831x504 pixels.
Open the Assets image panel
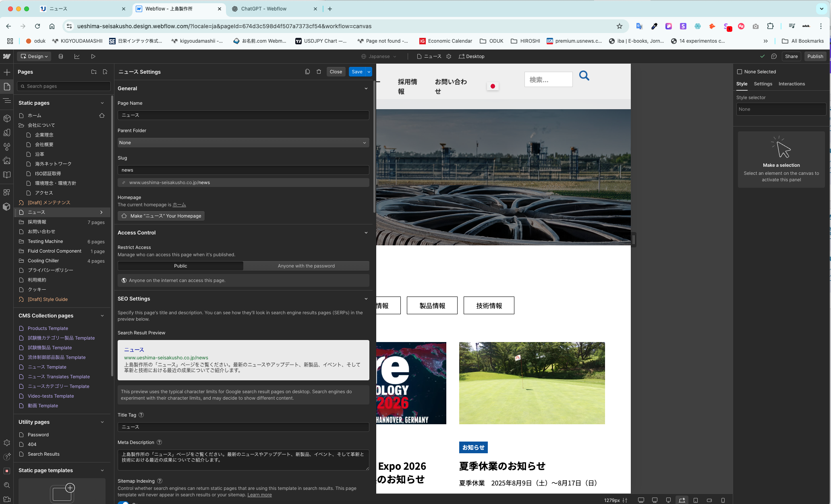point(7,161)
